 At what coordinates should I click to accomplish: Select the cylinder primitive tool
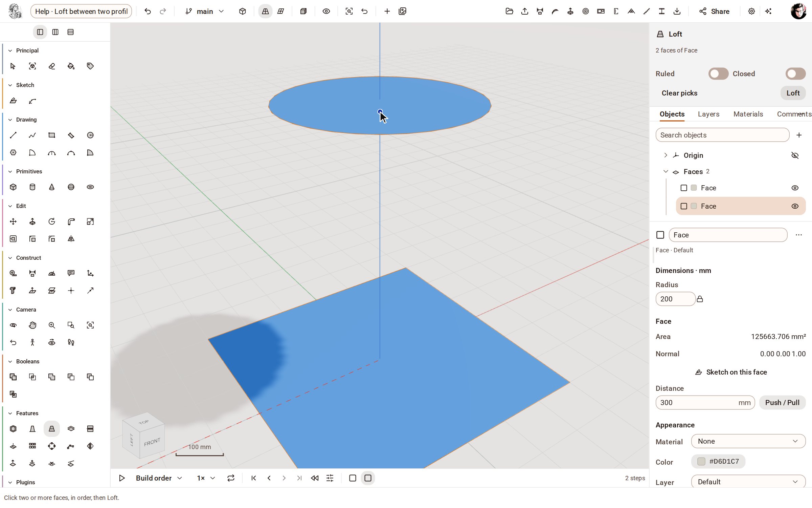32,187
